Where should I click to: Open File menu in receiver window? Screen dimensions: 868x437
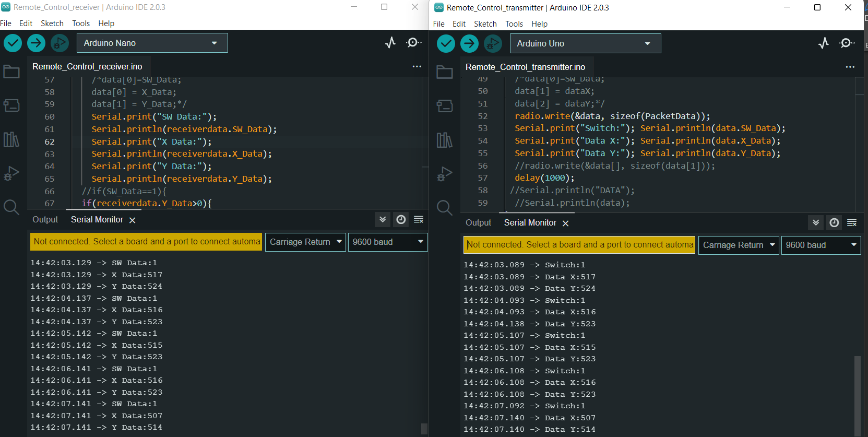pos(6,23)
